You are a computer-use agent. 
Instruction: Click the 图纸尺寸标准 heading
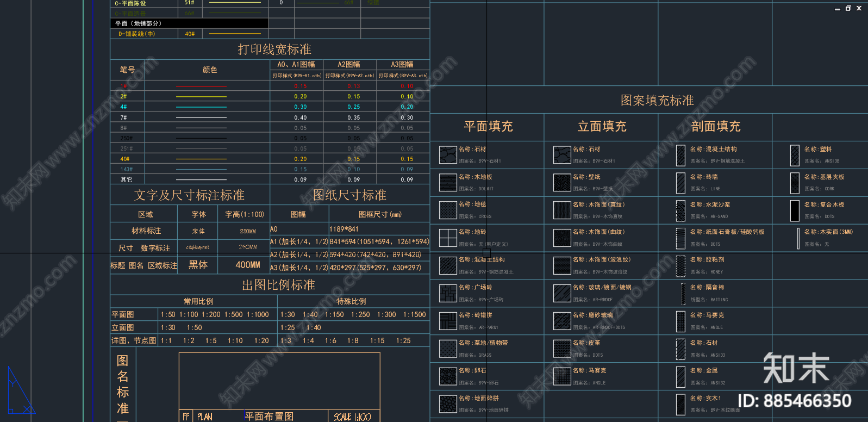pos(349,195)
